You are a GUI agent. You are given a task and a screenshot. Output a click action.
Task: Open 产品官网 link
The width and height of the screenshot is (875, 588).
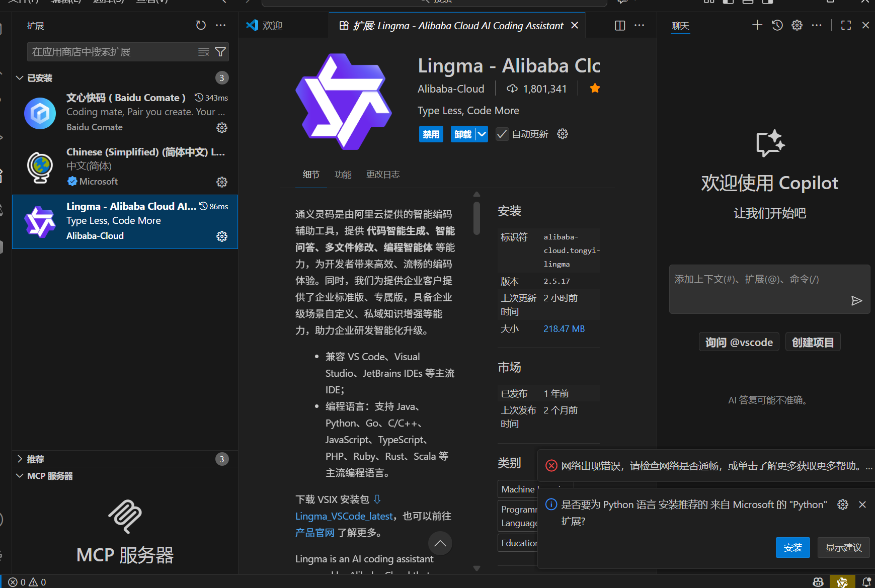pos(315,533)
